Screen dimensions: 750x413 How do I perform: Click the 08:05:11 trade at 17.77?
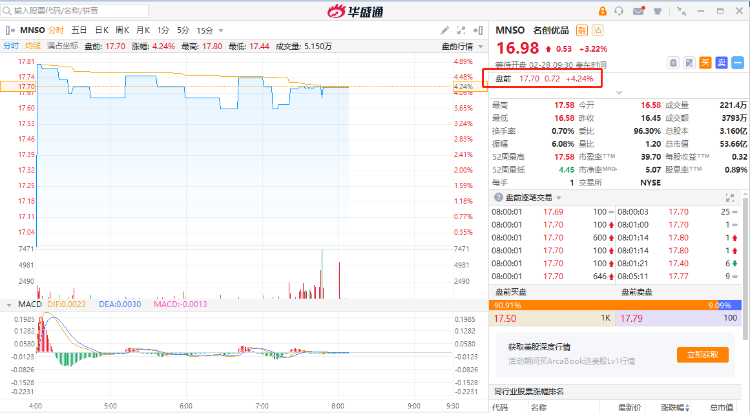click(x=677, y=276)
